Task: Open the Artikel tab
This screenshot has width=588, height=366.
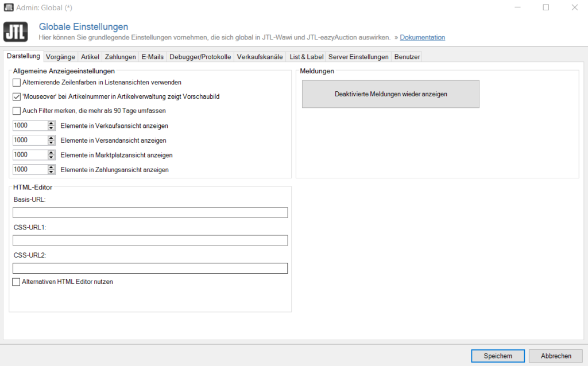Action: click(90, 57)
